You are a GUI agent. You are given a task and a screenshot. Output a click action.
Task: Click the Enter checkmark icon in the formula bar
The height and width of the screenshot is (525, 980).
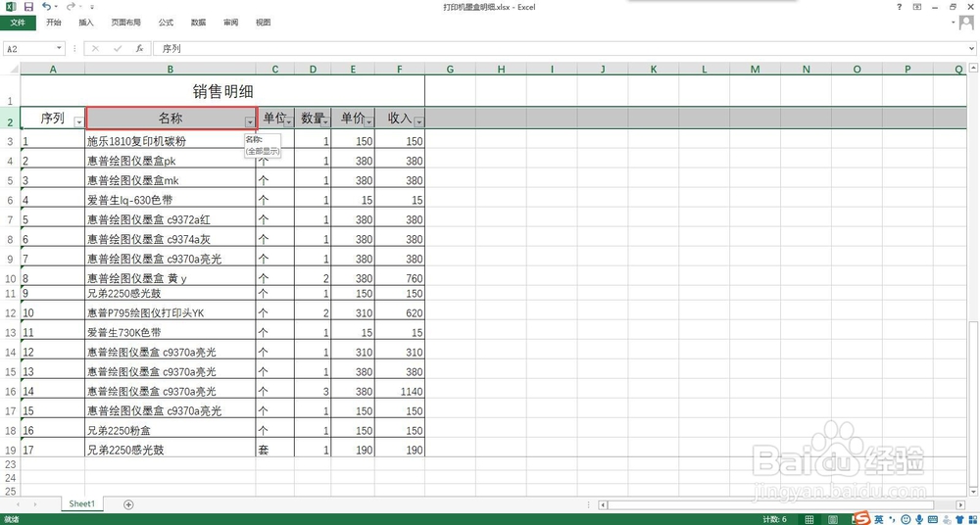pos(118,48)
